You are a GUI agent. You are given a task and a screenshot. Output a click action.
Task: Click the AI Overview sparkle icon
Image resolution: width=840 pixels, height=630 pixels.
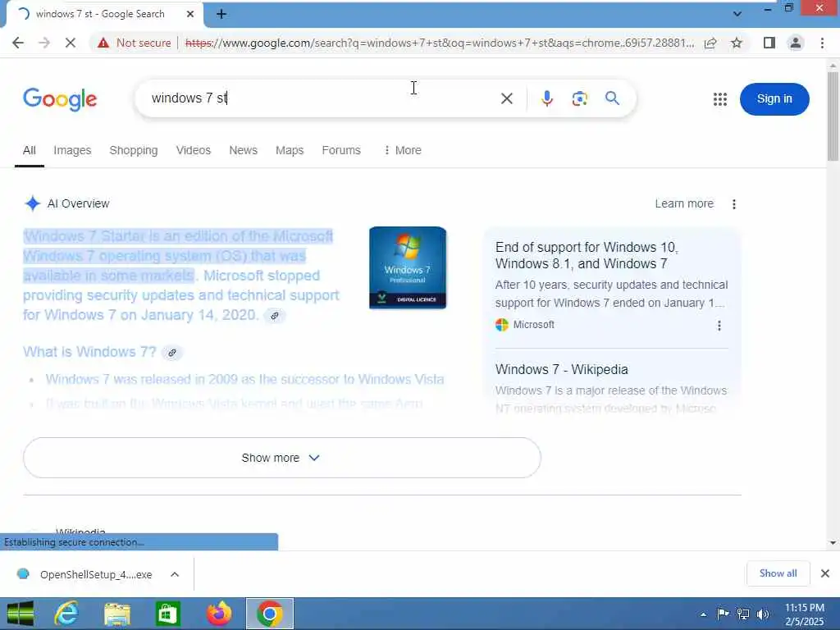[33, 203]
